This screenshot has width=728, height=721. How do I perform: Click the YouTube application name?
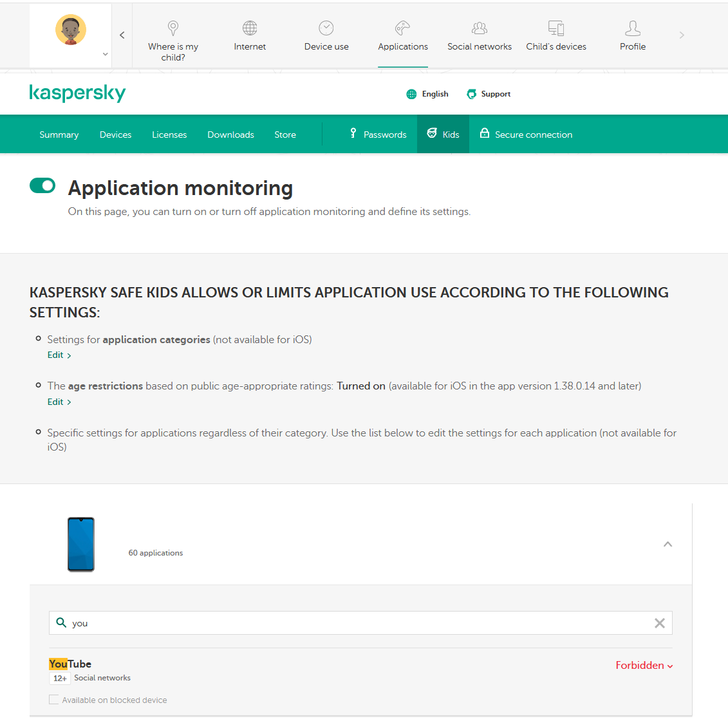click(x=70, y=664)
